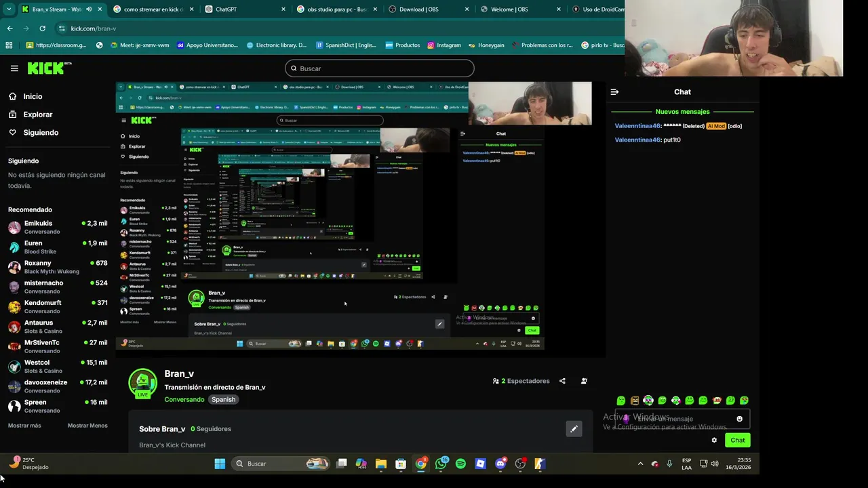Collapse recommended list with Mostrar Menos
Screen dimensions: 868x488
tap(87, 426)
